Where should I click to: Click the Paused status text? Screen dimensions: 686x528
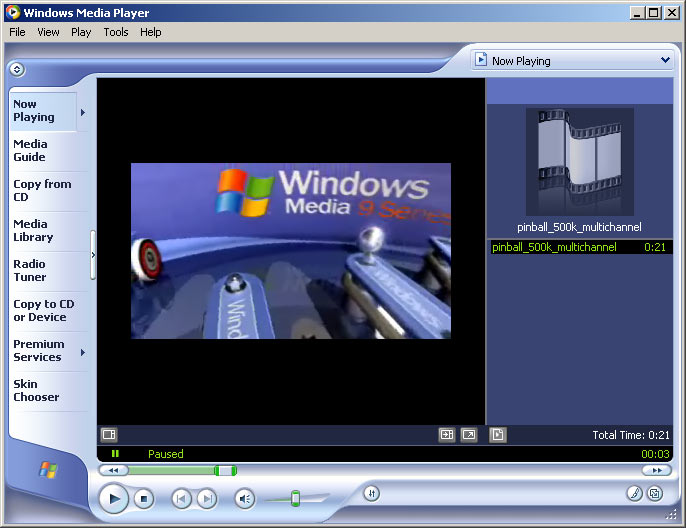166,454
